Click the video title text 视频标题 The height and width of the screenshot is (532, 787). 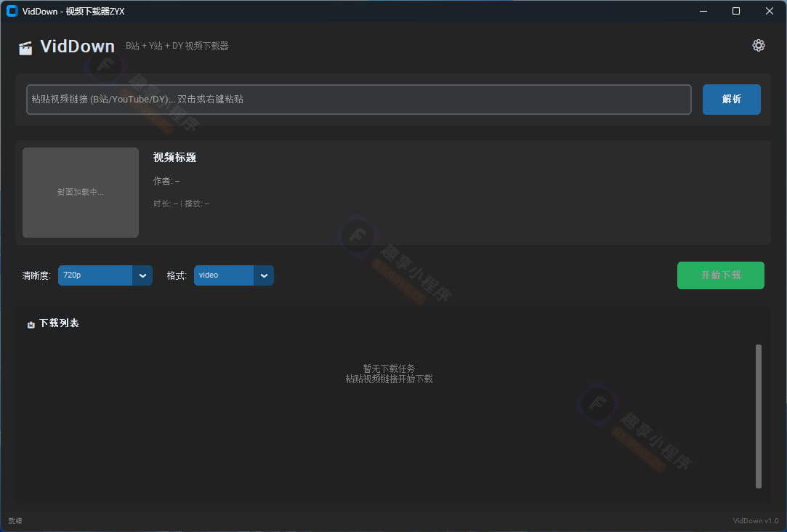(x=174, y=157)
